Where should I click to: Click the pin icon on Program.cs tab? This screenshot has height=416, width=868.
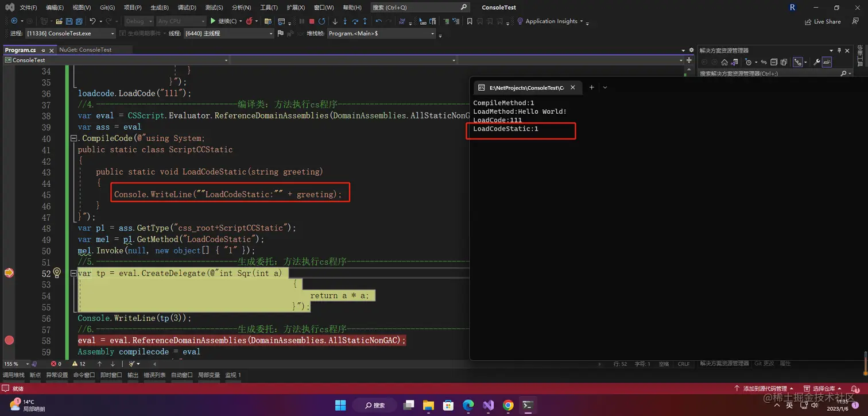tap(42, 50)
